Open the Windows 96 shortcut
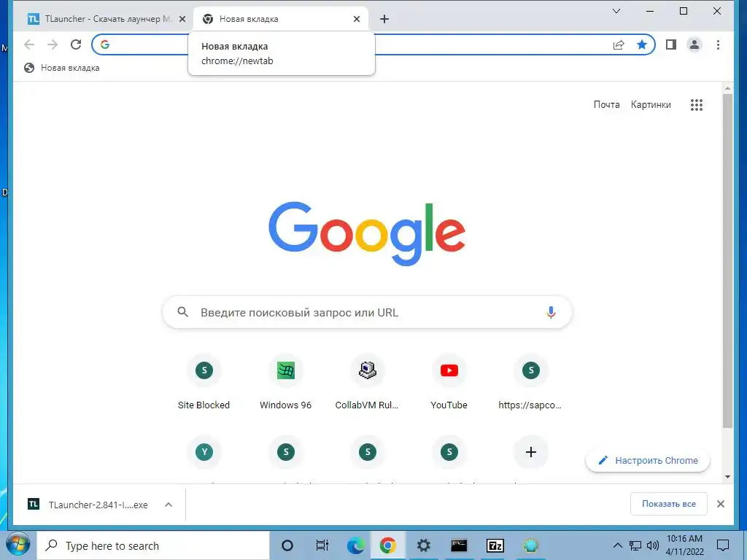 tap(285, 382)
